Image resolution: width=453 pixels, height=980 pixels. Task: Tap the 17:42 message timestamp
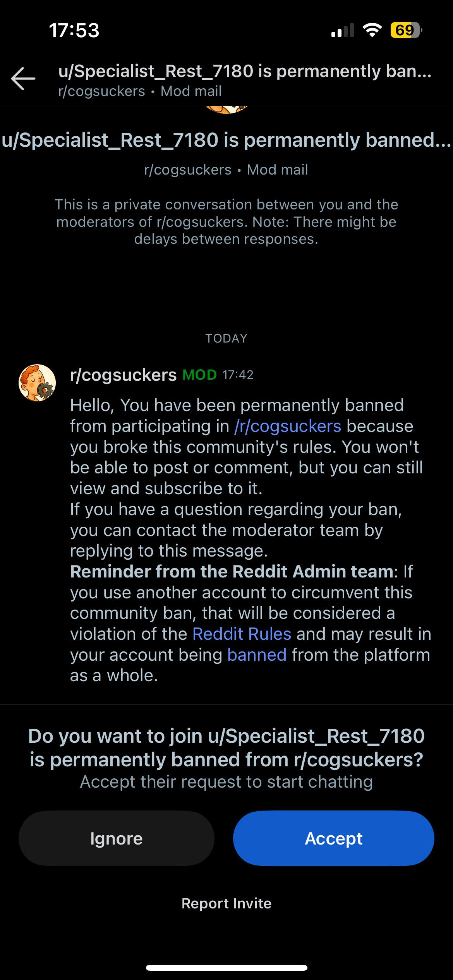[238, 375]
